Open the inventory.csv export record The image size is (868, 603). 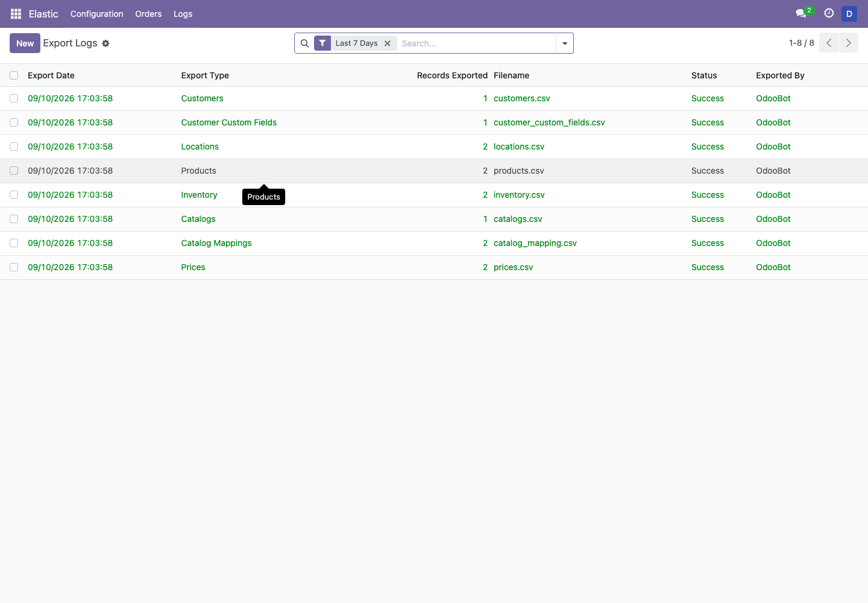(x=519, y=195)
